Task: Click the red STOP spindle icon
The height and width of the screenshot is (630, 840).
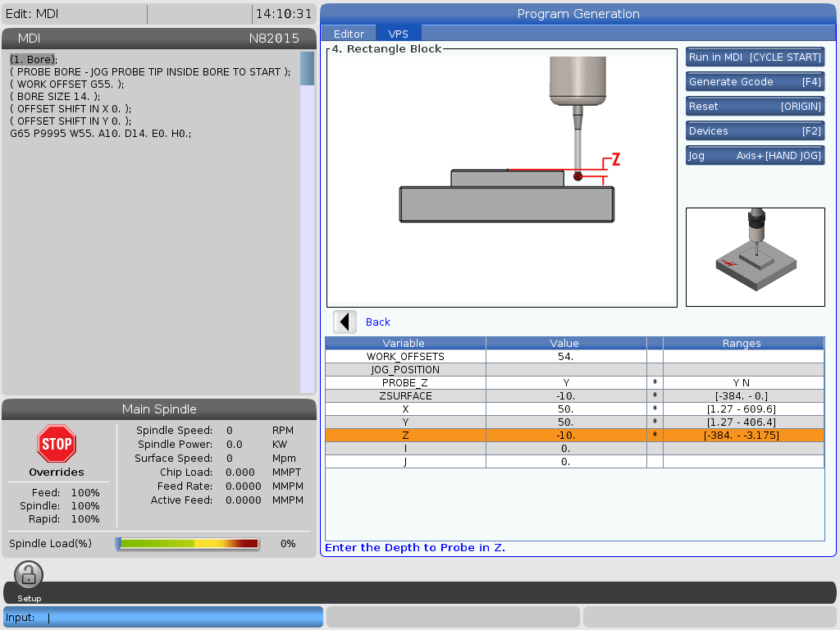Action: [57, 444]
